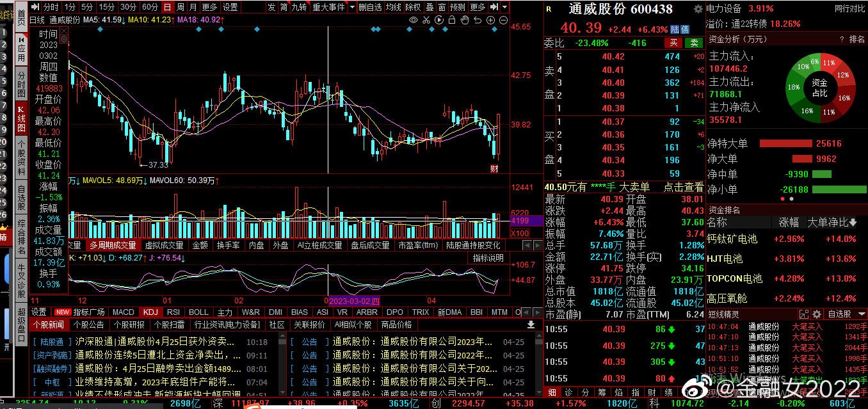Click the red 买 buy button
Screen dimensions: 868x409
click(x=673, y=43)
